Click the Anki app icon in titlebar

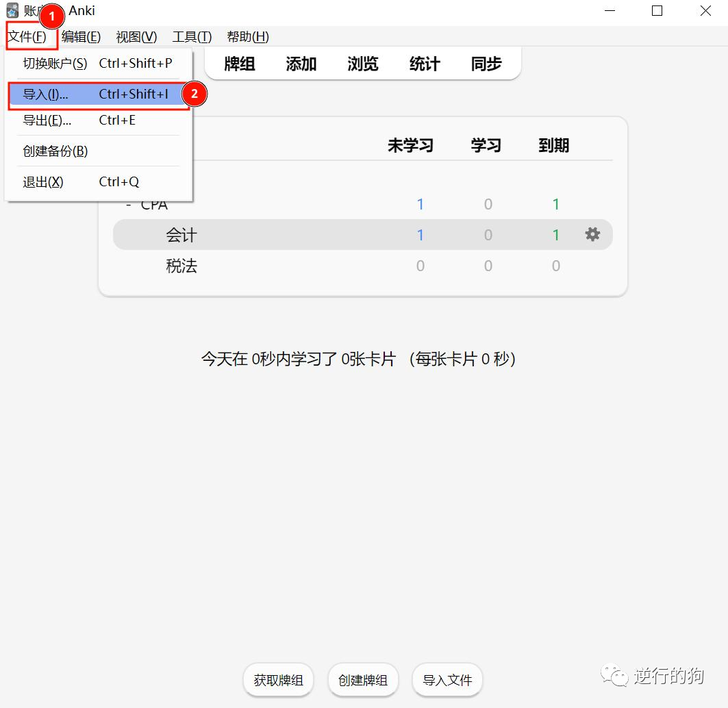(12, 10)
